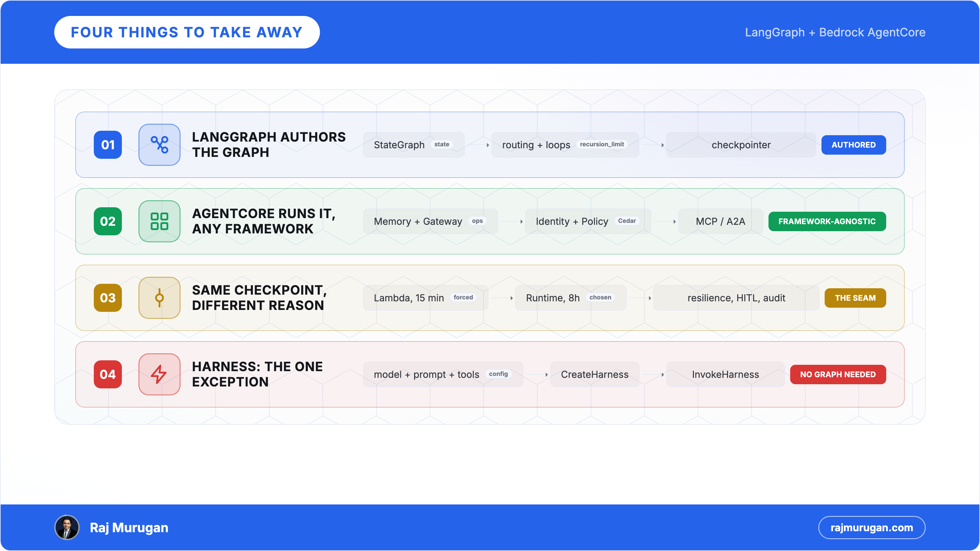Click the 'chosen' tag beside Runtime

point(600,298)
